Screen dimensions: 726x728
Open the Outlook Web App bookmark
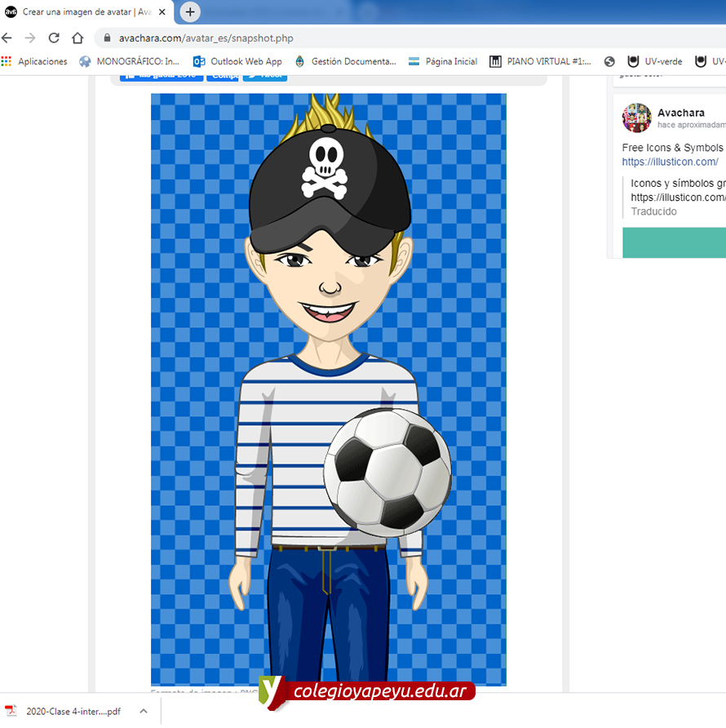(x=237, y=61)
